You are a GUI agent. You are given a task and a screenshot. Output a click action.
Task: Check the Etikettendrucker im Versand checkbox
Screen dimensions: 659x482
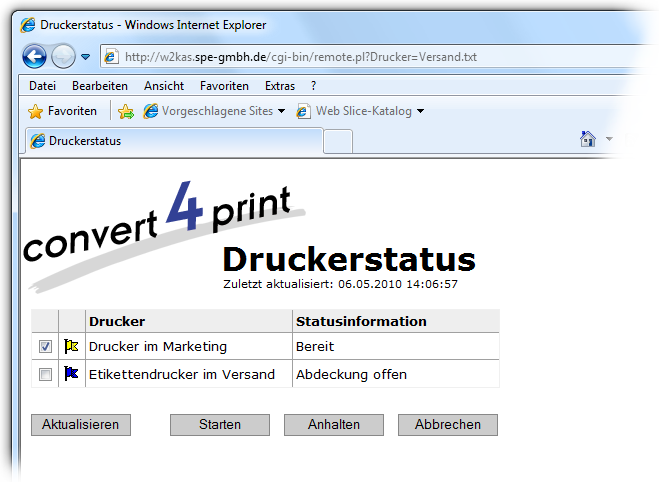pos(45,375)
